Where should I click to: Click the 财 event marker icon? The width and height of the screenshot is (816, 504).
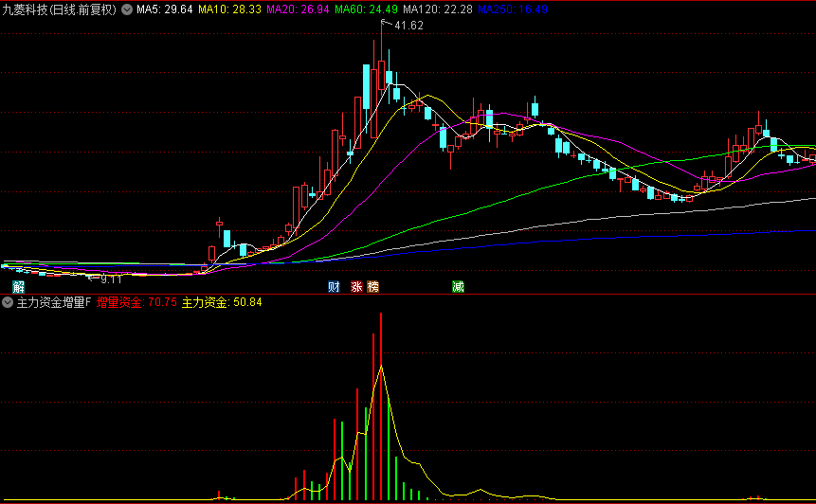click(x=334, y=286)
